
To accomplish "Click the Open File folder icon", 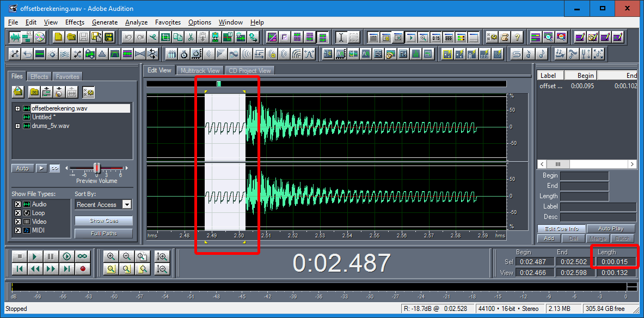I will point(71,38).
